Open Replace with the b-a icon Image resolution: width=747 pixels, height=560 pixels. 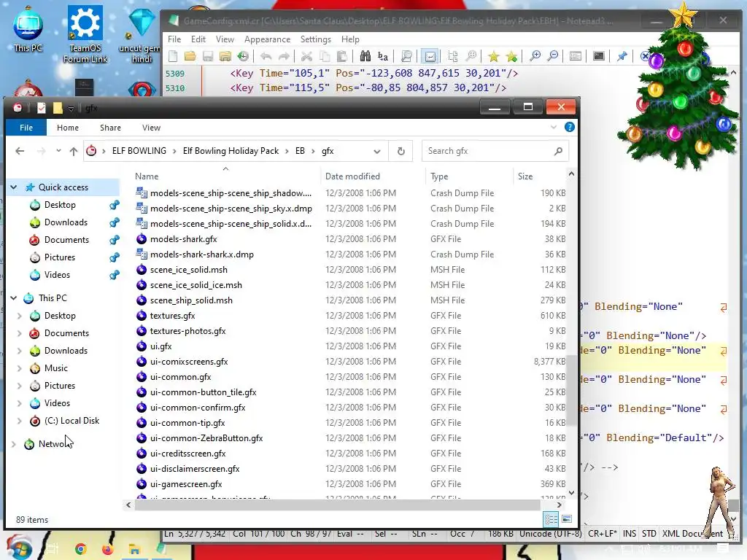coord(382,57)
